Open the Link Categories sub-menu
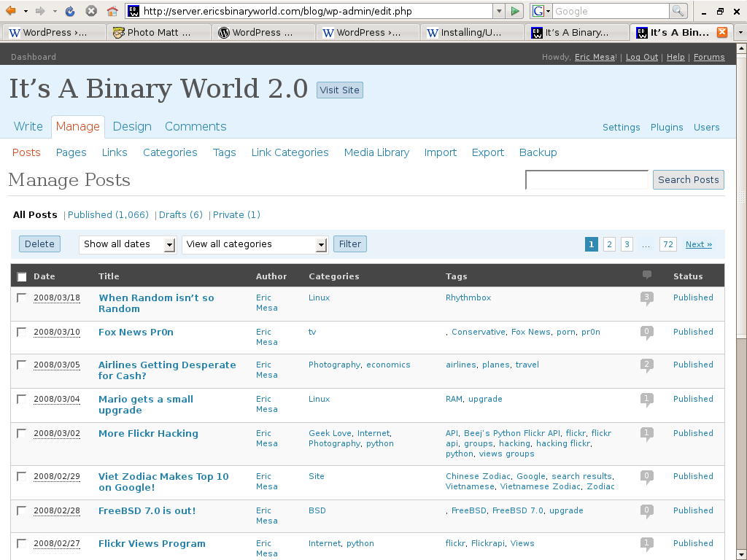 click(x=290, y=152)
